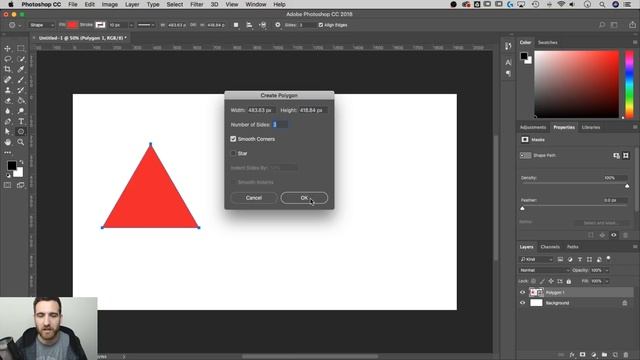This screenshot has width=640, height=360.
Task: Open the path alignment icon in options bar
Action: [249, 25]
